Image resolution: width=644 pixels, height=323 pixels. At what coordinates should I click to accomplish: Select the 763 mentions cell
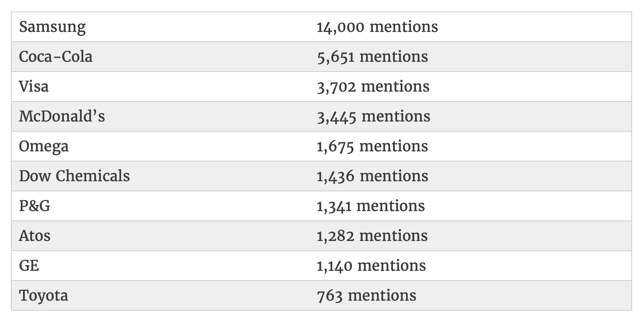[367, 296]
